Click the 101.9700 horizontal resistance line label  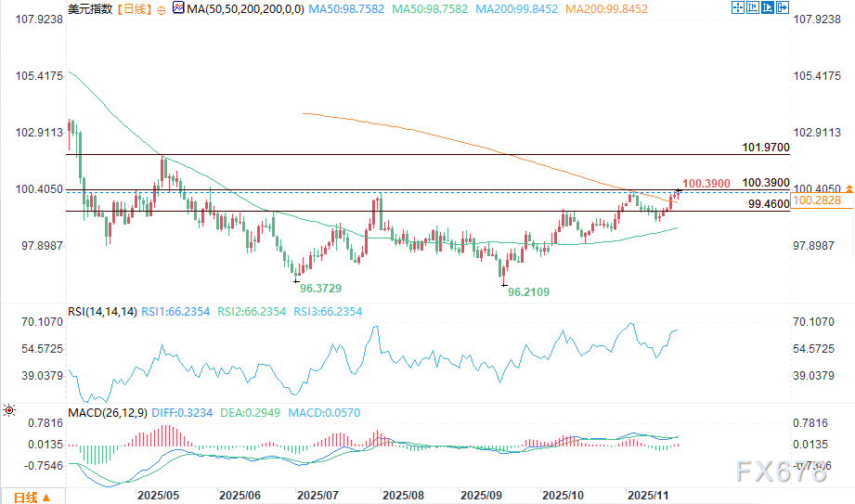[766, 148]
